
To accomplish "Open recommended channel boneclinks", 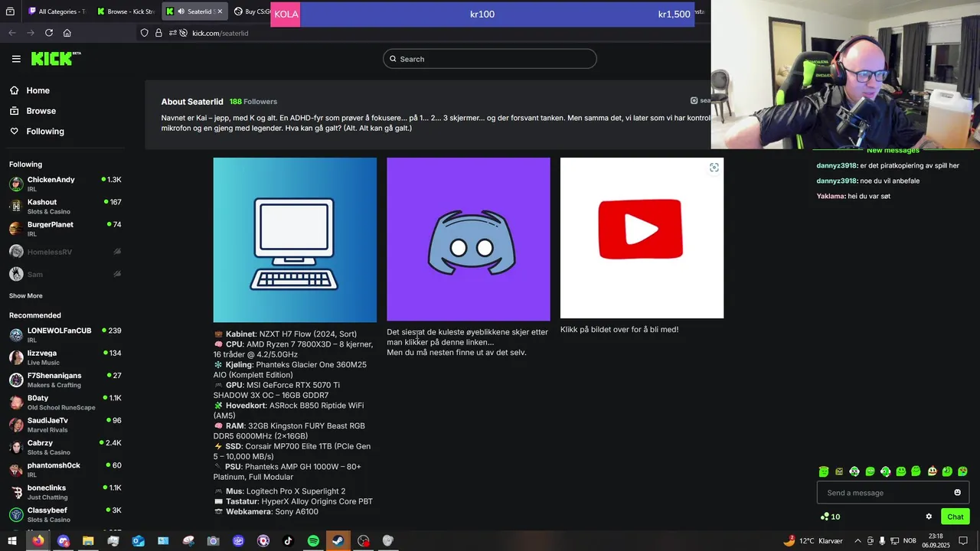I will tap(65, 492).
